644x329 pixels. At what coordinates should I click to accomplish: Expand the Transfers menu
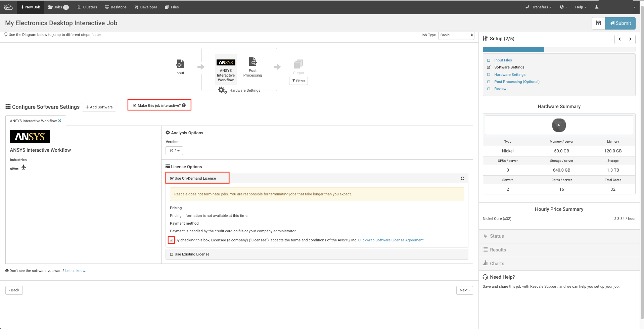coord(539,7)
